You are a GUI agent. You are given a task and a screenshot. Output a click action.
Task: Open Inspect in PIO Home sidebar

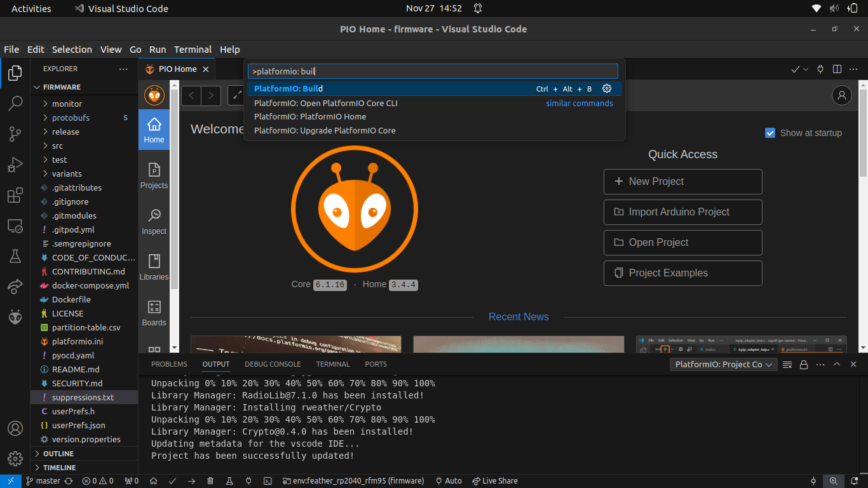click(154, 221)
